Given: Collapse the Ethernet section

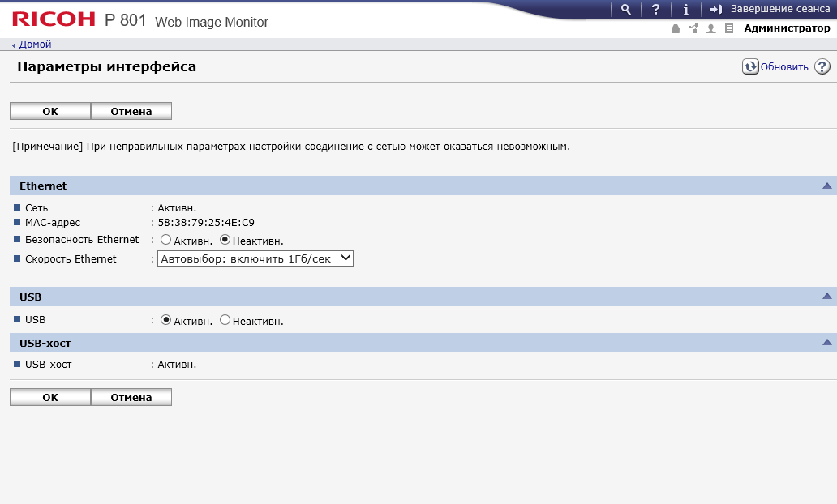Looking at the screenshot, I should 826,186.
